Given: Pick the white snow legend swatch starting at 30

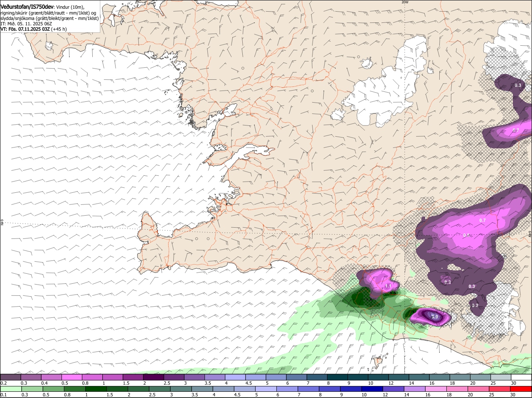Looking at the screenshot, I should click(x=522, y=377).
